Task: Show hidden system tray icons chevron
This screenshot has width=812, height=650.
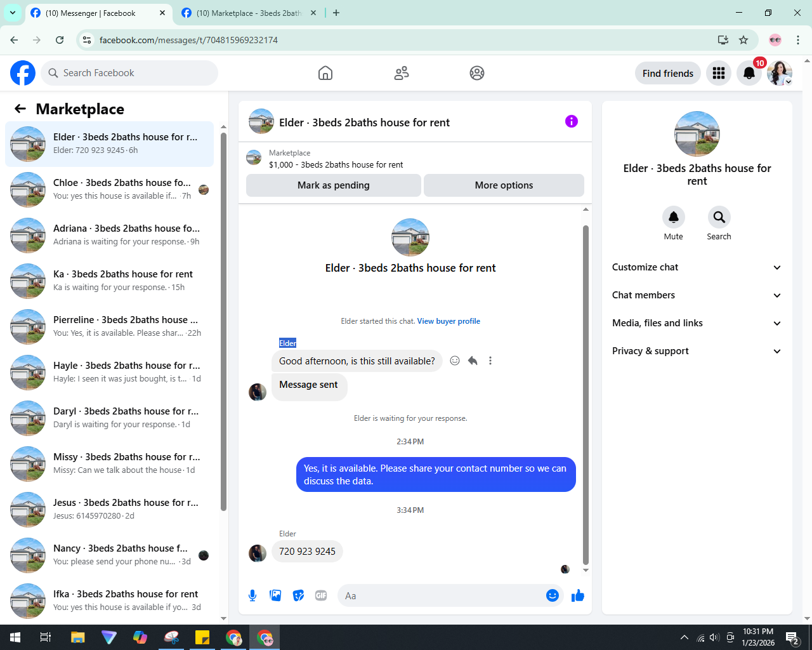Action: pos(684,638)
